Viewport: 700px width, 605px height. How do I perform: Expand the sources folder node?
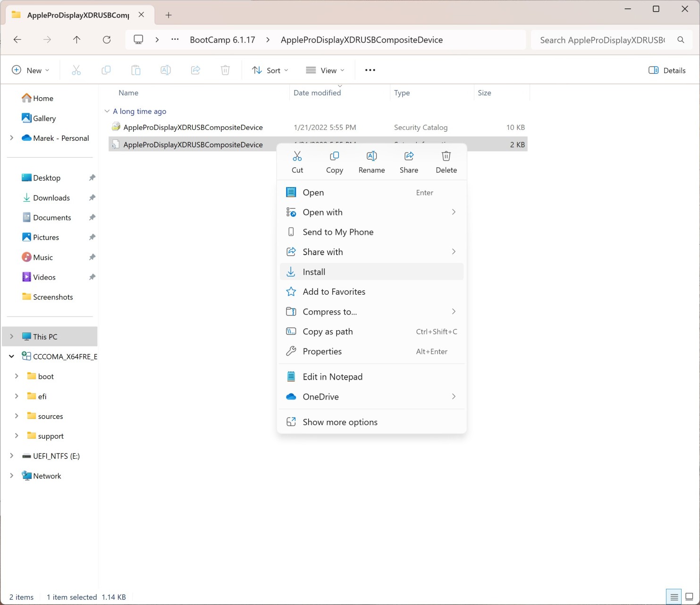(x=17, y=416)
